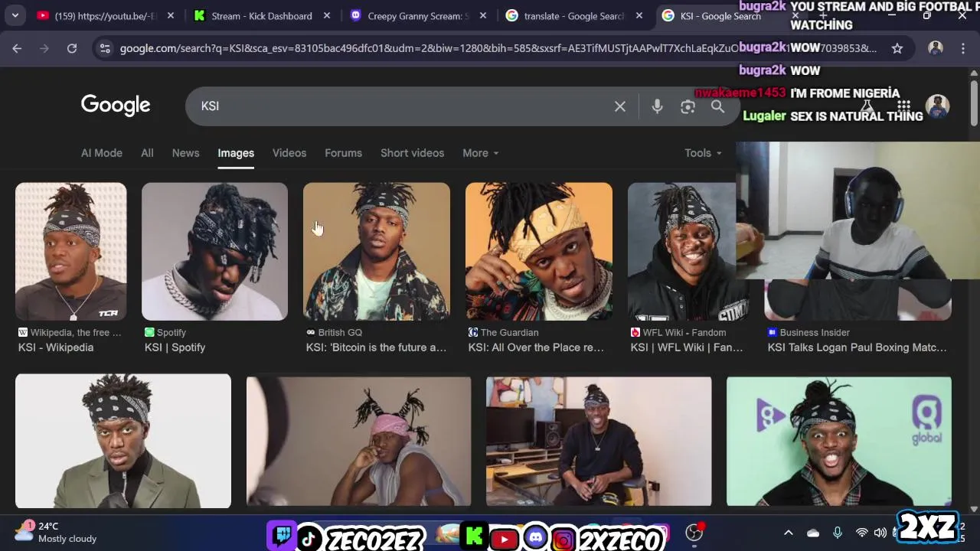Open thumbnail of KSI seated in studio
Image resolution: width=980 pixels, height=551 pixels.
click(599, 441)
